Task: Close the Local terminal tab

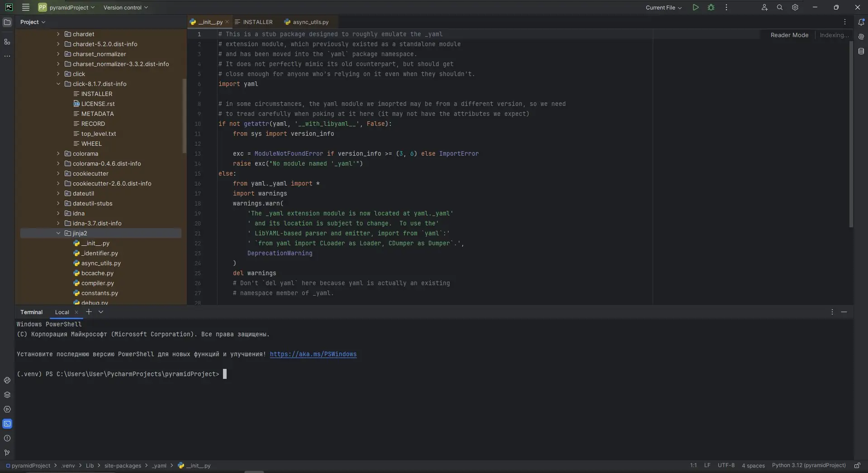Action: [x=76, y=312]
